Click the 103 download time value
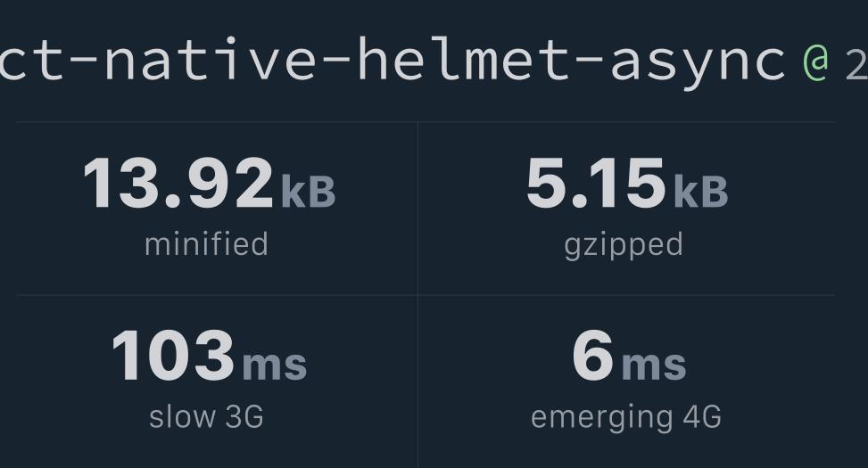The image size is (868, 468). pos(173,355)
